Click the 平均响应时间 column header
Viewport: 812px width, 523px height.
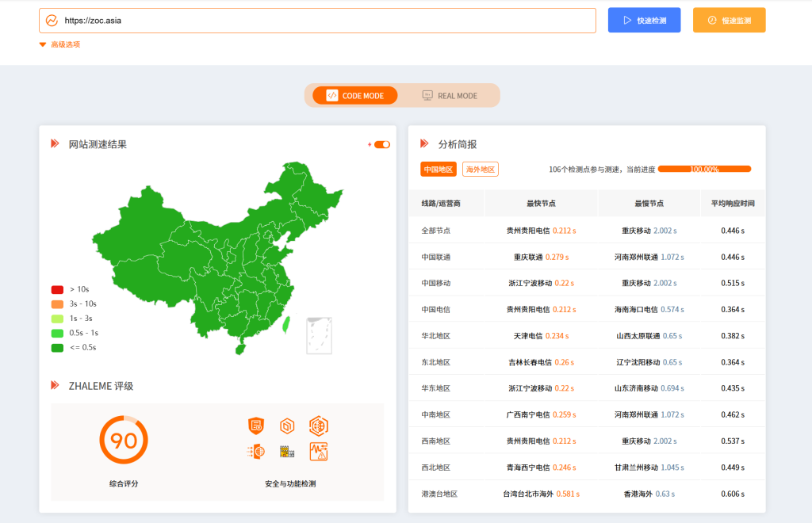[x=732, y=204]
